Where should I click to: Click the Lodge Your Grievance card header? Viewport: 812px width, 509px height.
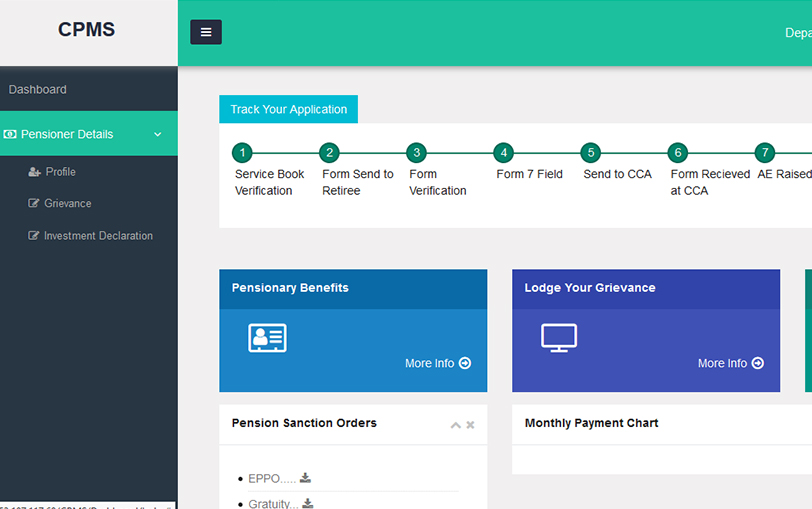646,289
